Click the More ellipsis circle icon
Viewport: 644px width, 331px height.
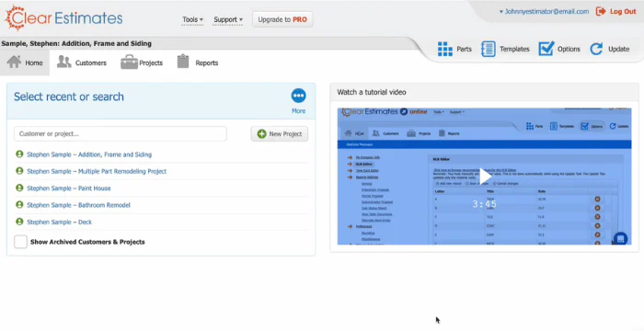pyautogui.click(x=299, y=96)
